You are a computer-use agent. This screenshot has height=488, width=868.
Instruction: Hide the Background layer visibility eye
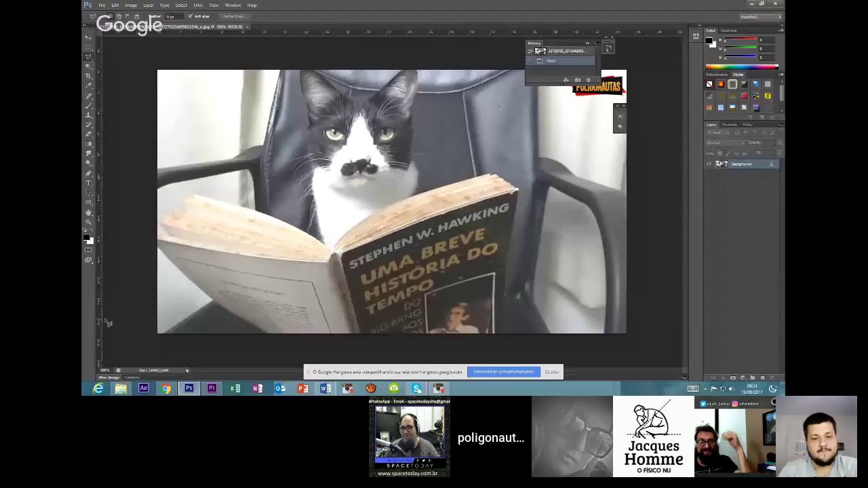(x=709, y=164)
